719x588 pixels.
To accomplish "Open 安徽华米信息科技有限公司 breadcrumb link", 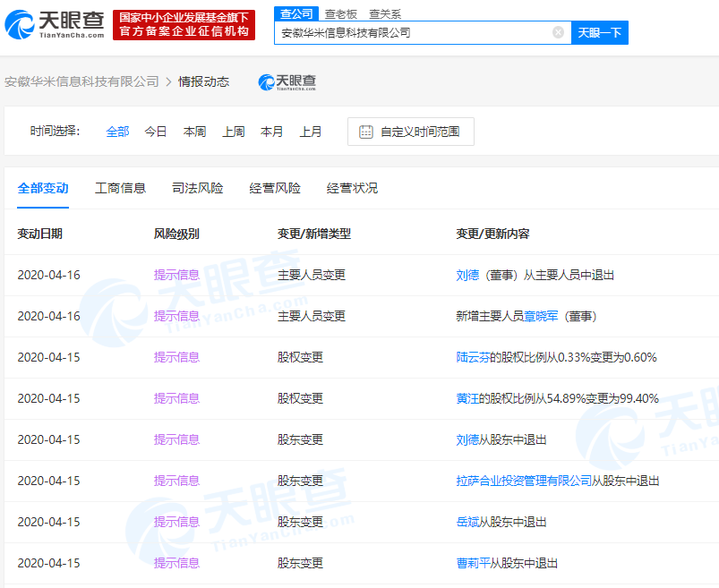I will 81,81.
